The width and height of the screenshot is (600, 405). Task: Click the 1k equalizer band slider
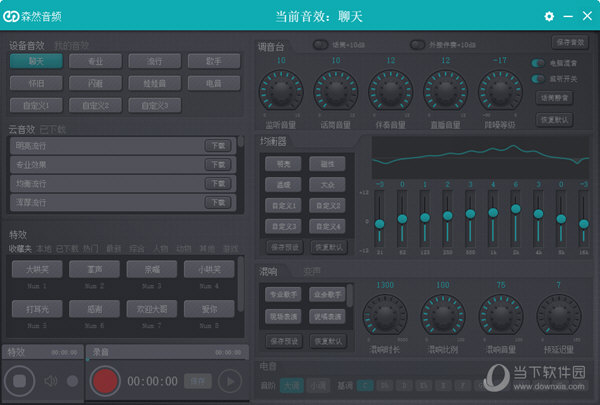[493, 213]
